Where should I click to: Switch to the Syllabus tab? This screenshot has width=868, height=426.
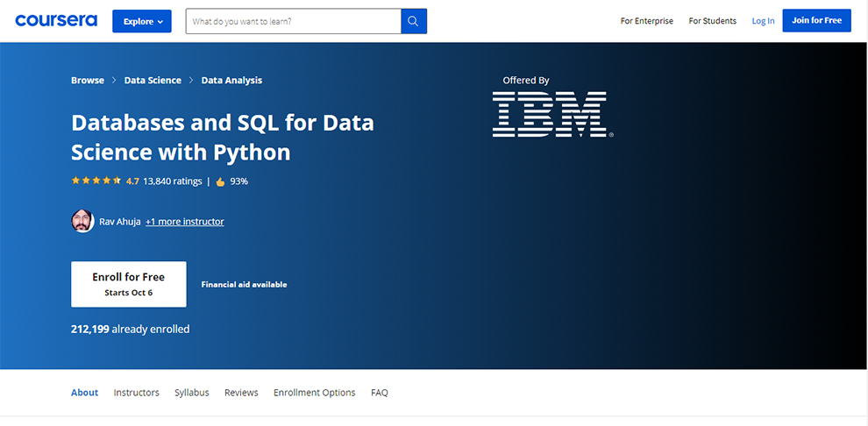point(191,393)
